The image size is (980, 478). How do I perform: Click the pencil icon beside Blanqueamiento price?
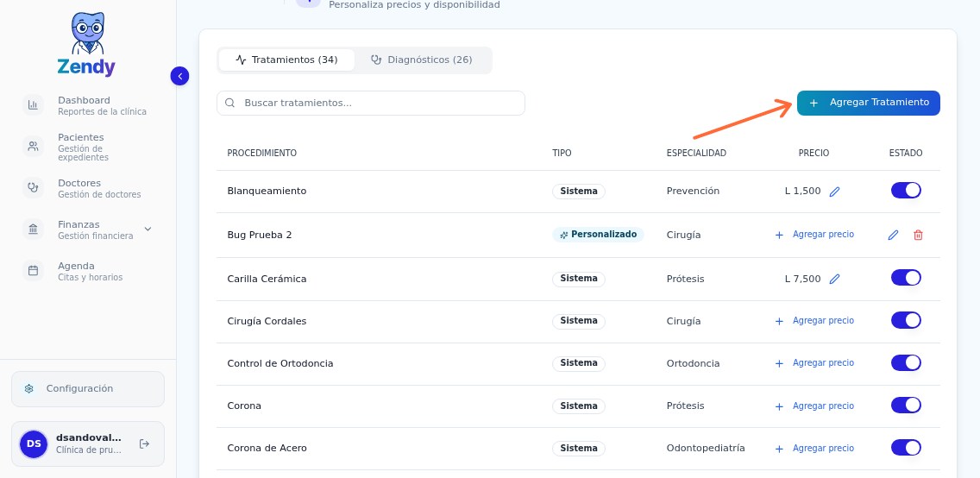pos(834,192)
